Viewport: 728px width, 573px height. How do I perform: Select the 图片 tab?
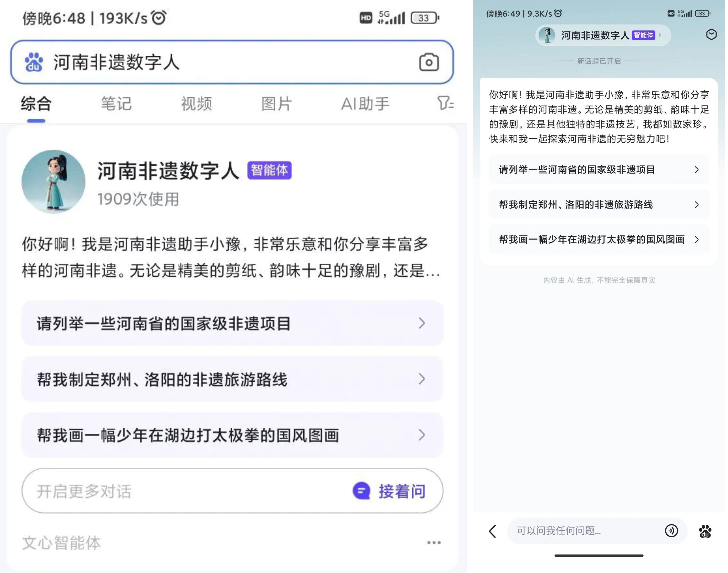[x=276, y=104]
